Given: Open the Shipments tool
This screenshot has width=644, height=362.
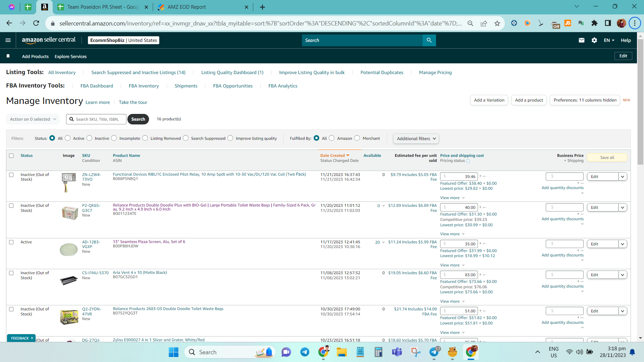Looking at the screenshot, I should 186,86.
